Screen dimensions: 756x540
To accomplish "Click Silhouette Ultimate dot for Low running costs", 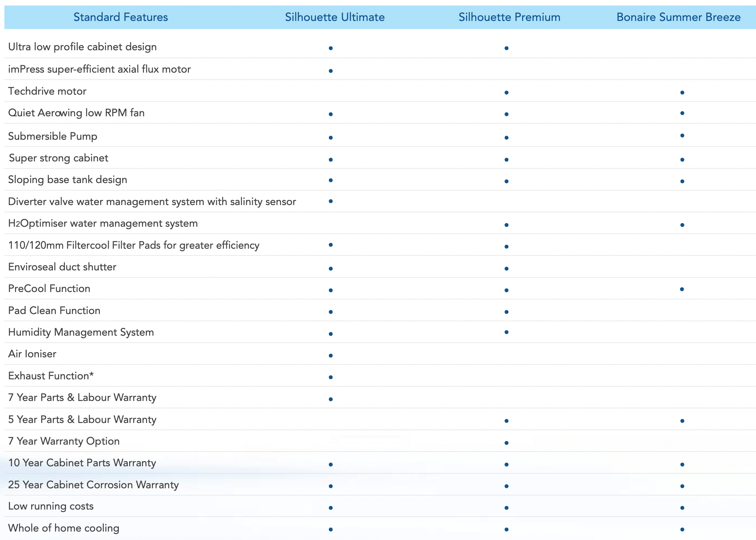I will click(x=331, y=508).
